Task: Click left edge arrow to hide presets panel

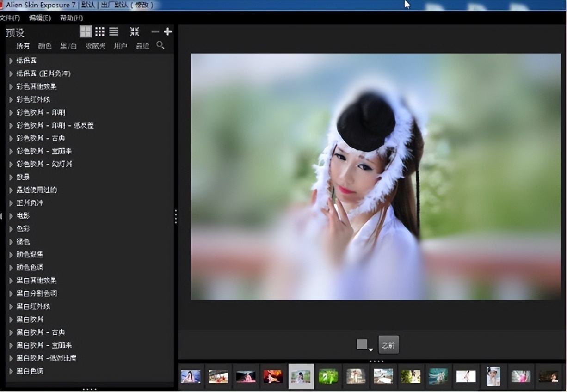Action: (x=1, y=216)
